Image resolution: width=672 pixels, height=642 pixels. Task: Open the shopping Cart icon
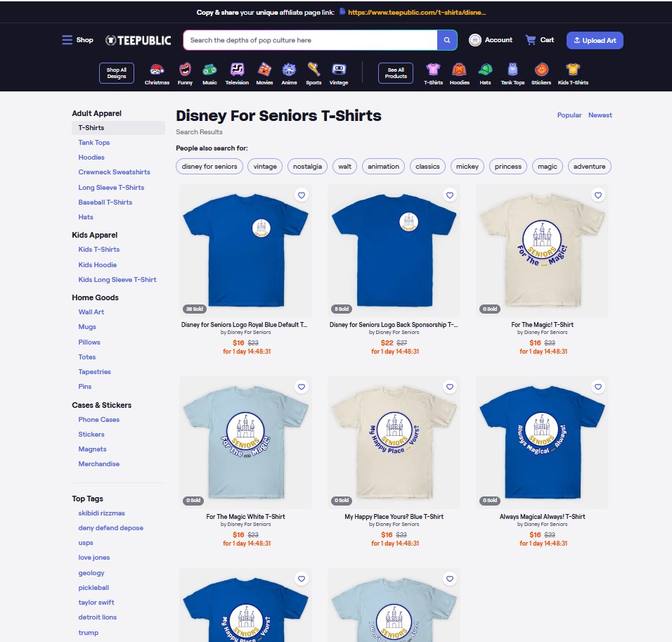pyautogui.click(x=531, y=40)
